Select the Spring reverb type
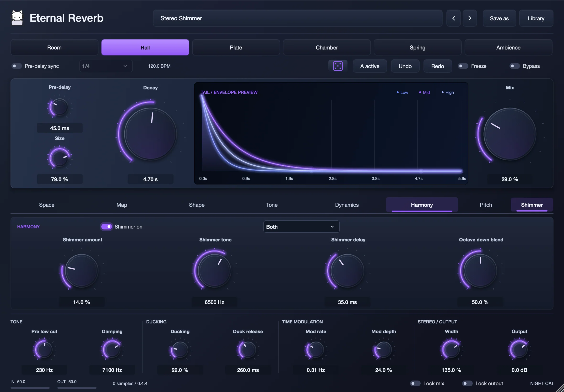Viewport: 564px width, 392px height. coord(418,47)
